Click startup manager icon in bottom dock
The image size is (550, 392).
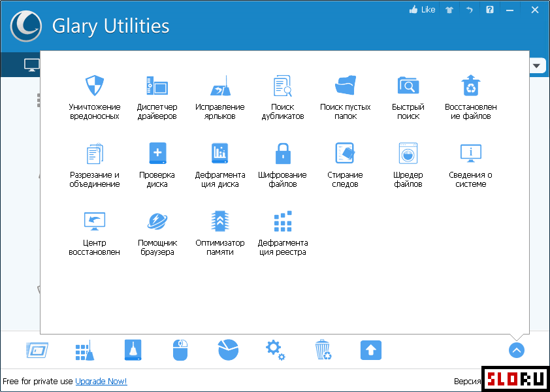pyautogui.click(x=37, y=350)
